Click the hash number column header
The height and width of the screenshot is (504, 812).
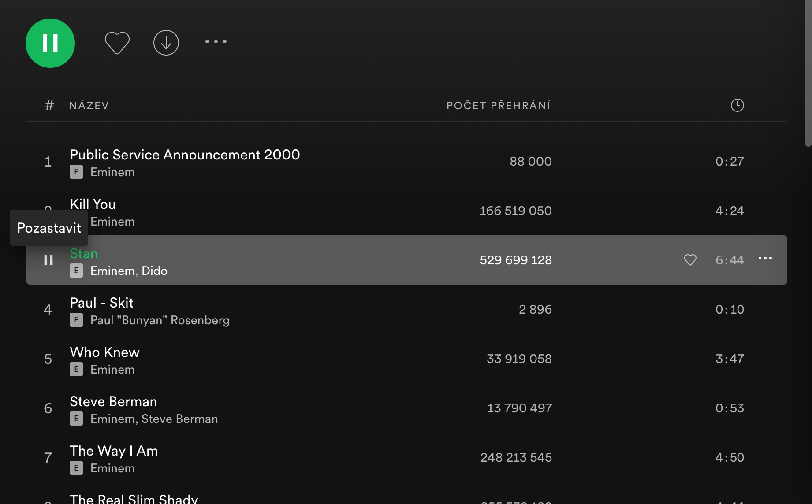[49, 106]
